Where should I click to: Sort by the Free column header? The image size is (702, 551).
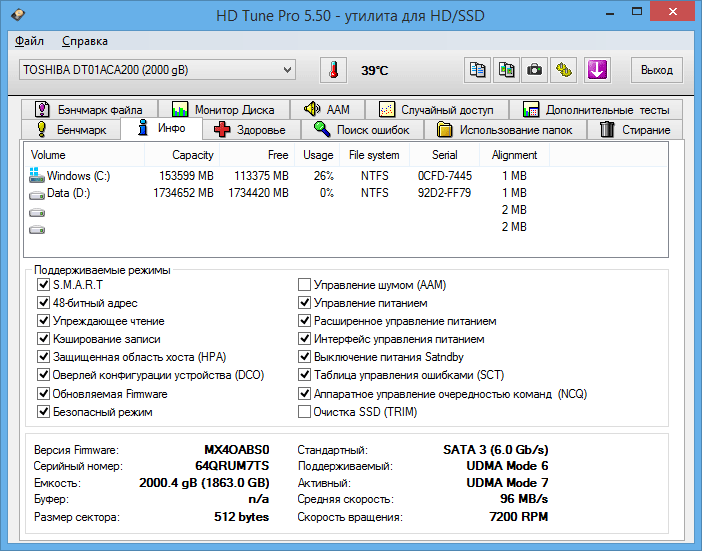pyautogui.click(x=257, y=155)
